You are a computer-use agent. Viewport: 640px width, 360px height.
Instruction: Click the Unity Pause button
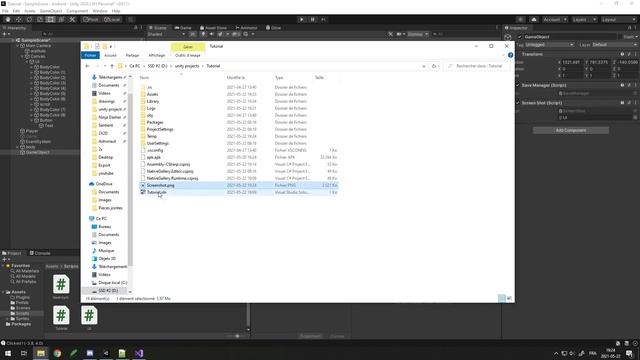[x=313, y=19]
